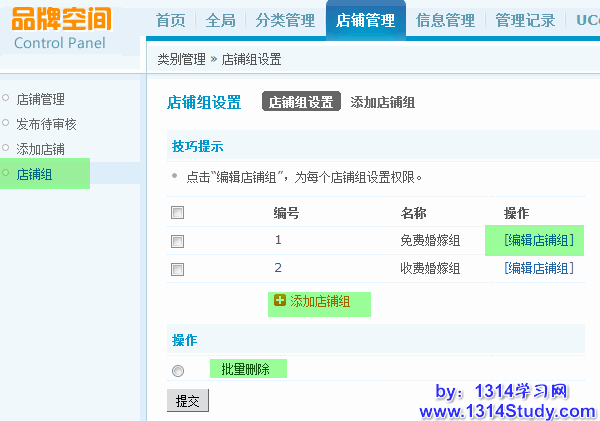Select the 批量删除 radio button
The height and width of the screenshot is (421, 600).
178,370
